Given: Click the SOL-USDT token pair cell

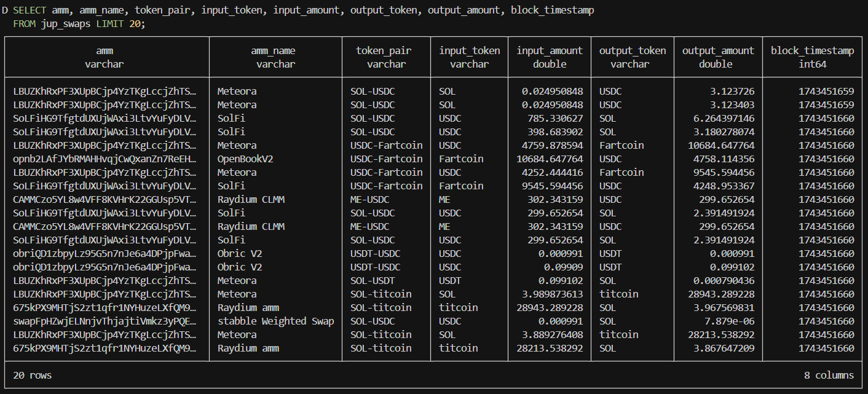Looking at the screenshot, I should pos(373,280).
